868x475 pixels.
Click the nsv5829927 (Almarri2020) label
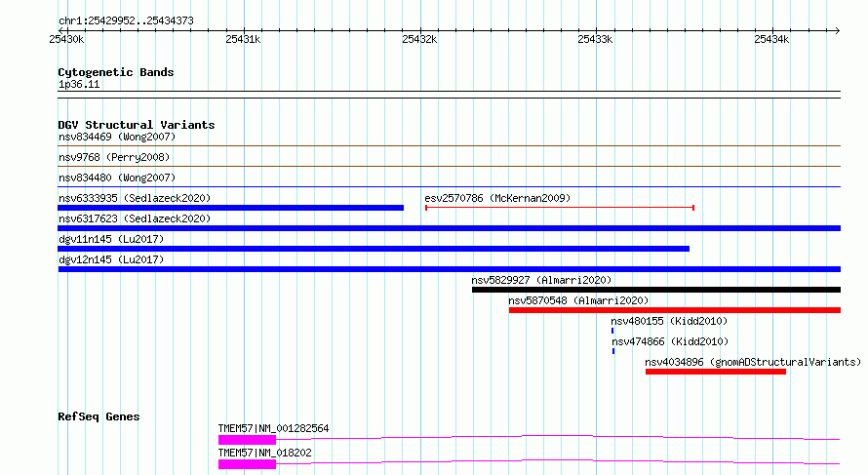(x=541, y=280)
